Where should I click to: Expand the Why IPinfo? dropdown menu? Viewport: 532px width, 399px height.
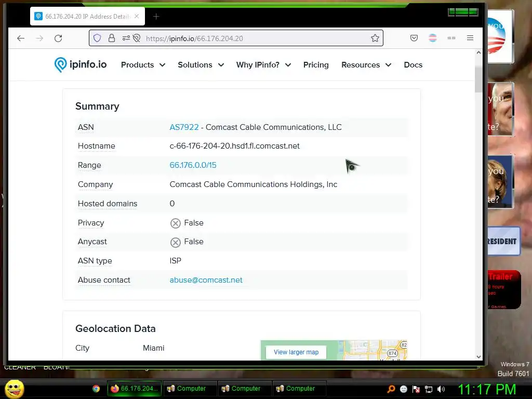(263, 65)
